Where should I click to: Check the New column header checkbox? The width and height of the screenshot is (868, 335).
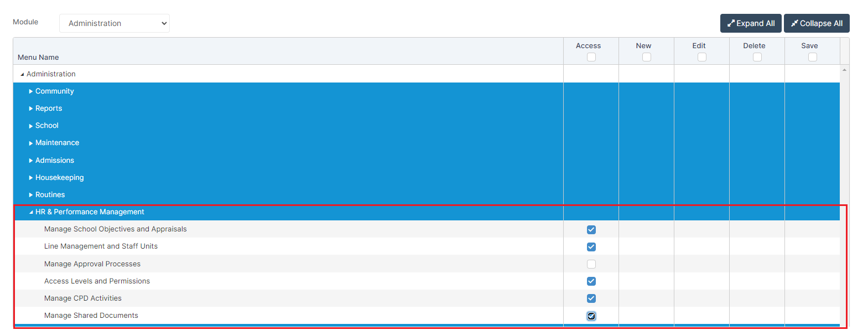pyautogui.click(x=646, y=57)
